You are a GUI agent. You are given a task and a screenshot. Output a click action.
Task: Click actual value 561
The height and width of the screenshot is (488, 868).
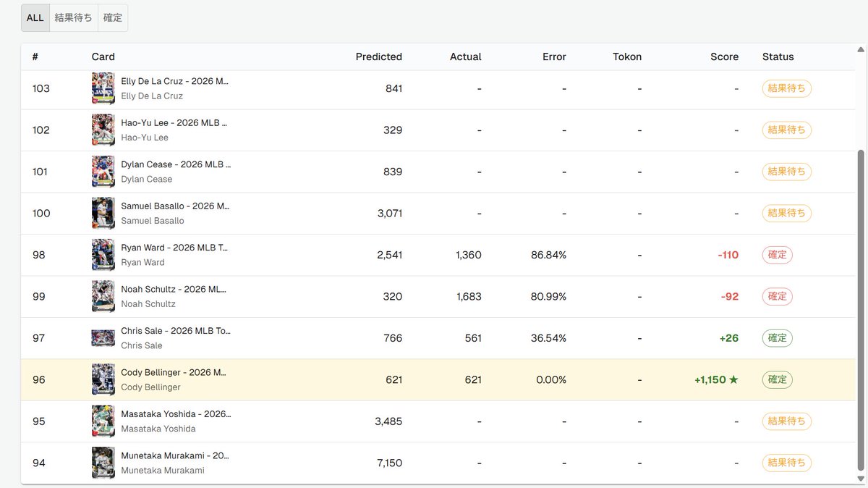[x=473, y=338]
